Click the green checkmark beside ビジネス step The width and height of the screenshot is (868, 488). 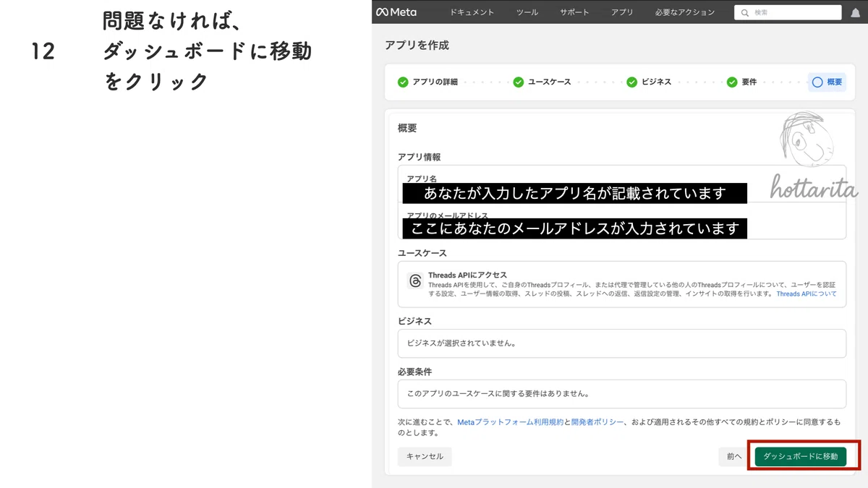click(632, 82)
